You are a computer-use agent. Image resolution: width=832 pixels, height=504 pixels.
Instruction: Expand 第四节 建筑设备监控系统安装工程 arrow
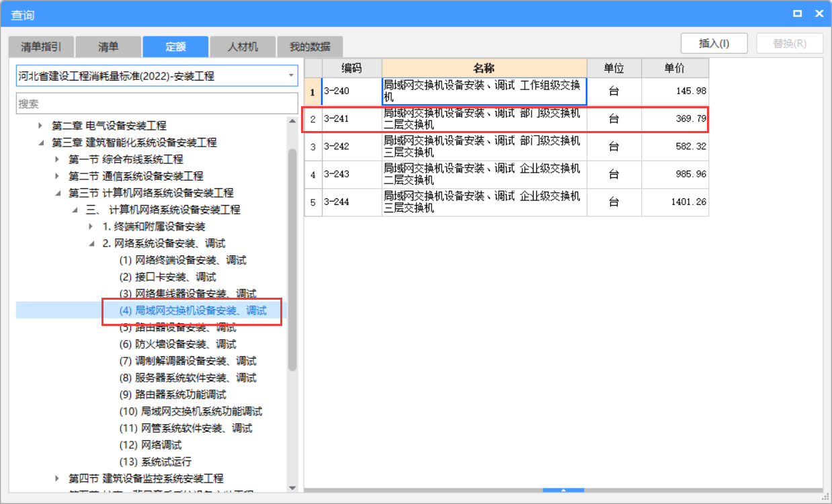57,478
